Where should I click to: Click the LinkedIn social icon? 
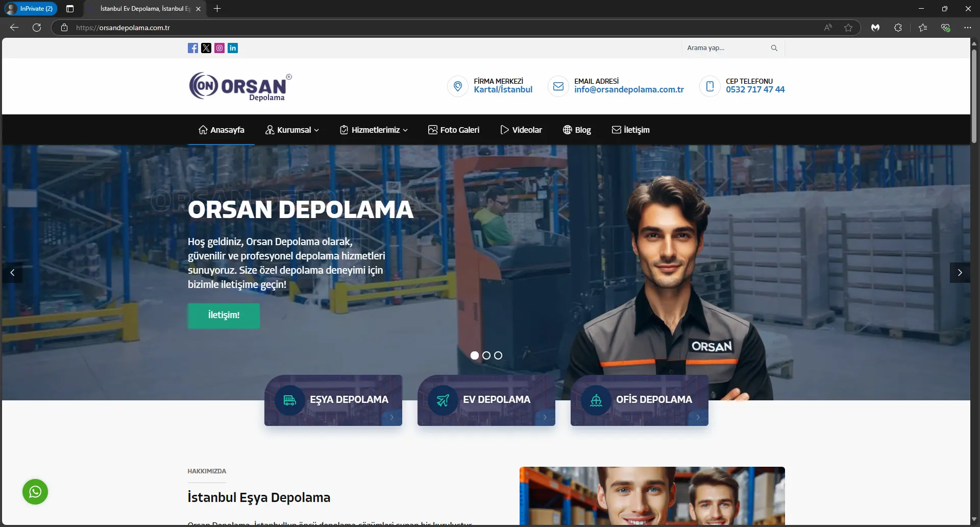[x=232, y=47]
